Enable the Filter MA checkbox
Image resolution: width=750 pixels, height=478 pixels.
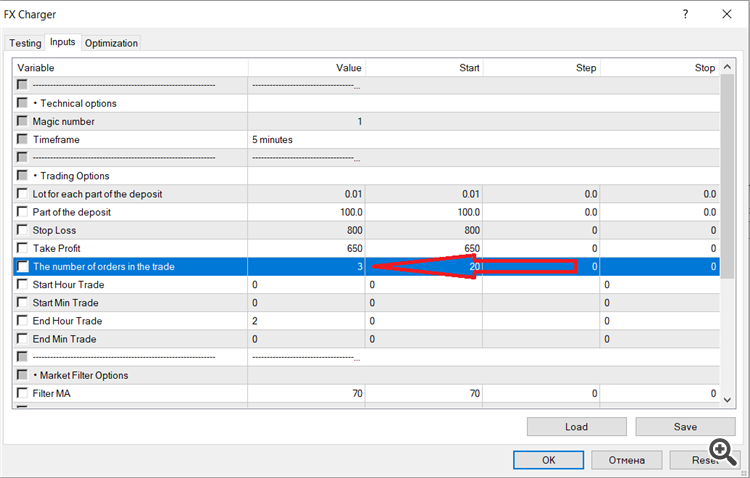(22, 393)
